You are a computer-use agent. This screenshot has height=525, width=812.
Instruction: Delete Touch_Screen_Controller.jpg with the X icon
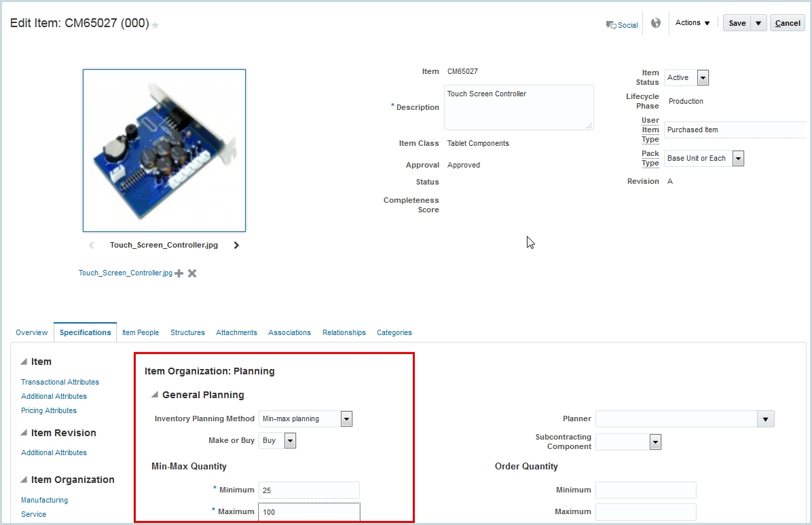point(191,273)
